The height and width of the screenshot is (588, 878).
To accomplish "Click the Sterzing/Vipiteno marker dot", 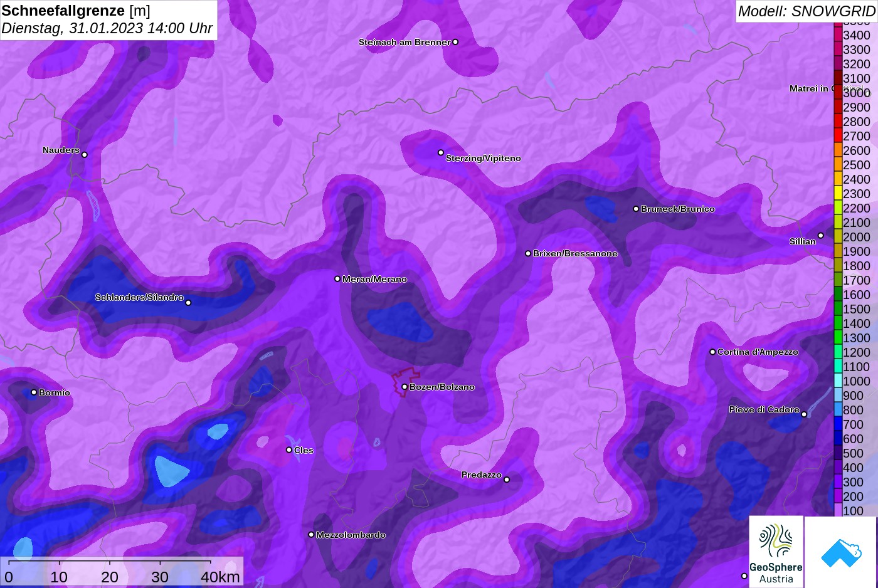I will pyautogui.click(x=441, y=152).
